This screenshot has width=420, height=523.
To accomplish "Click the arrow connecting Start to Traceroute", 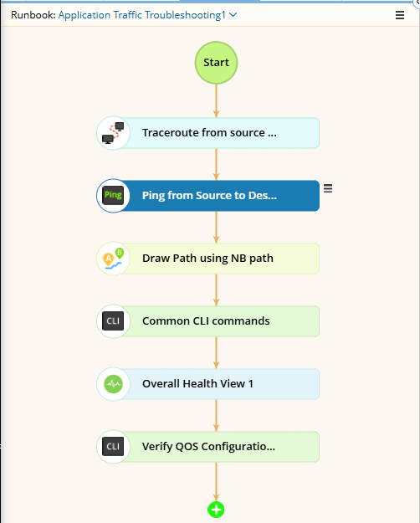I will [x=216, y=100].
